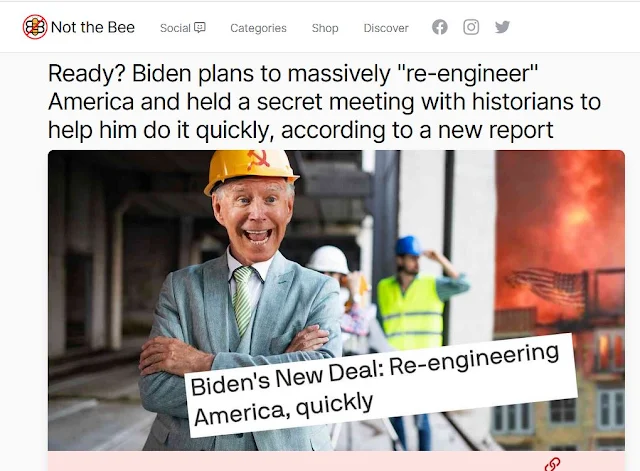Click the yellow hard hat in photo
Image resolution: width=640 pixels, height=471 pixels.
pyautogui.click(x=250, y=169)
